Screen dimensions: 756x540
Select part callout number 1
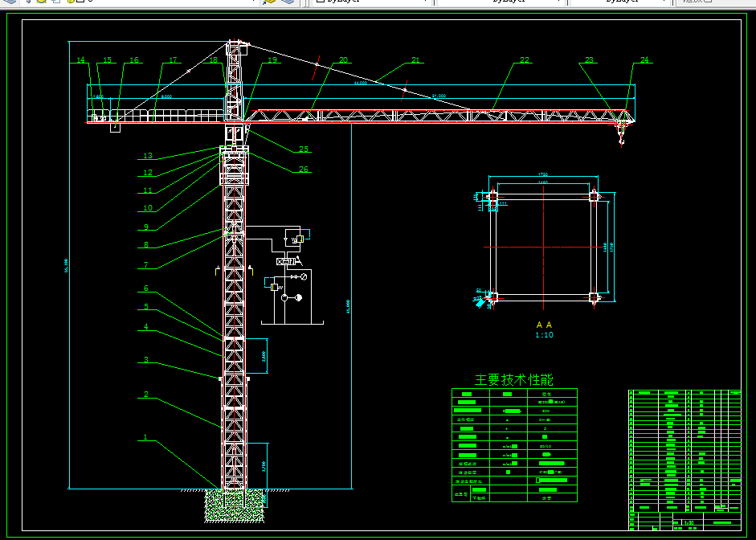(x=145, y=437)
